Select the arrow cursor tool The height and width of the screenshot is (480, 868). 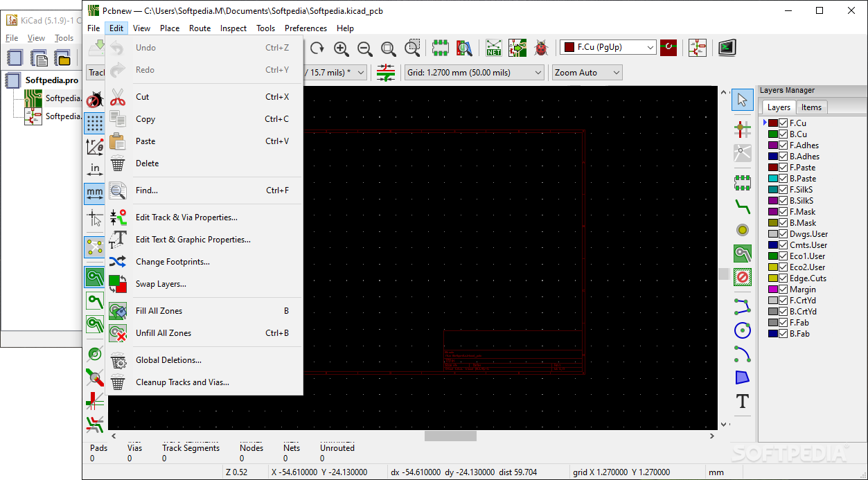pyautogui.click(x=743, y=100)
